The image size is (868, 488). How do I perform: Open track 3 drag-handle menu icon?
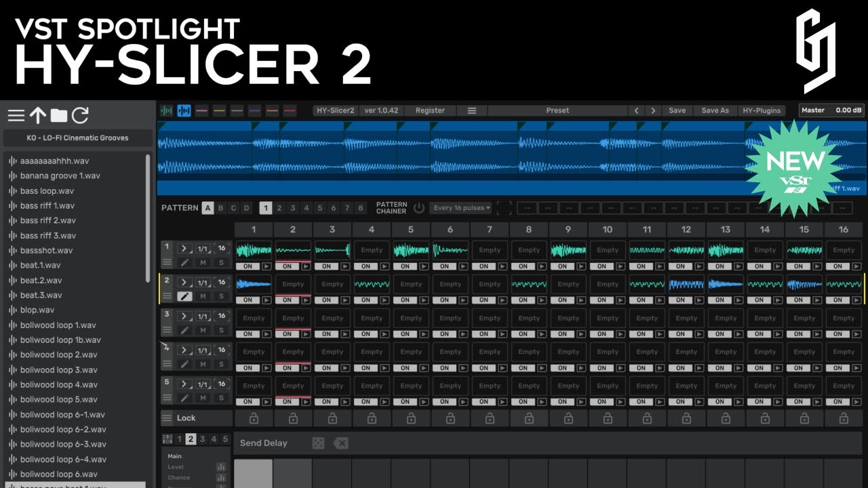click(x=167, y=330)
